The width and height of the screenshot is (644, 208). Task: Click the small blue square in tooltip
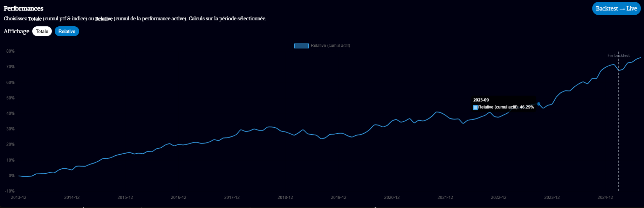coord(475,107)
